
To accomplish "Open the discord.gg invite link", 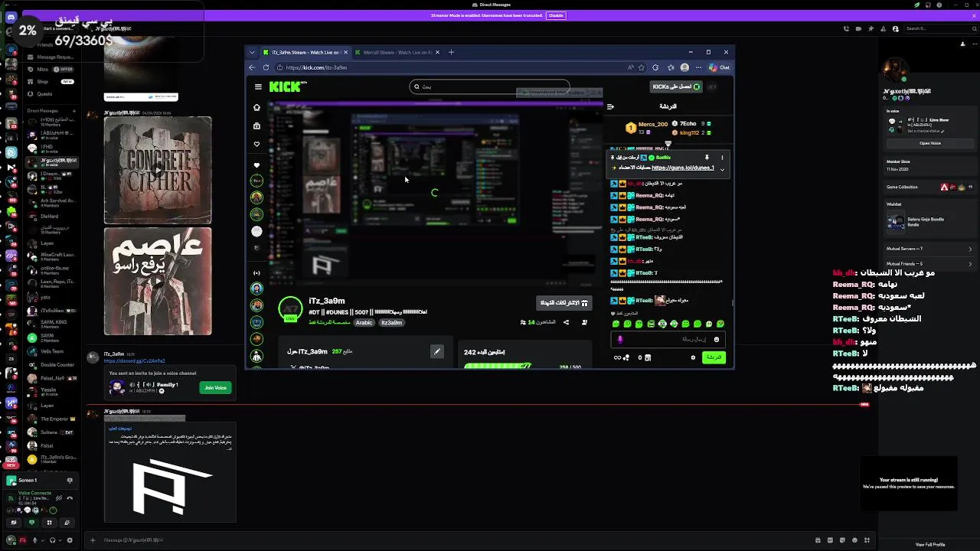I will pos(135,361).
